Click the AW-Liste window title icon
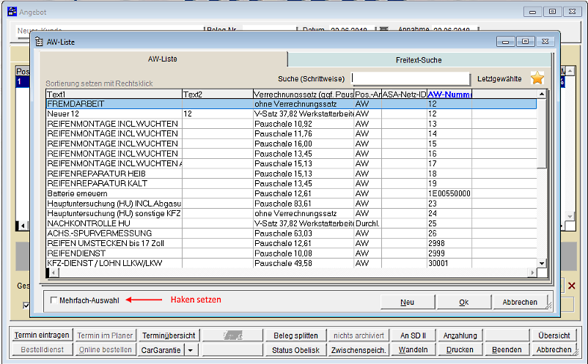 (x=39, y=42)
